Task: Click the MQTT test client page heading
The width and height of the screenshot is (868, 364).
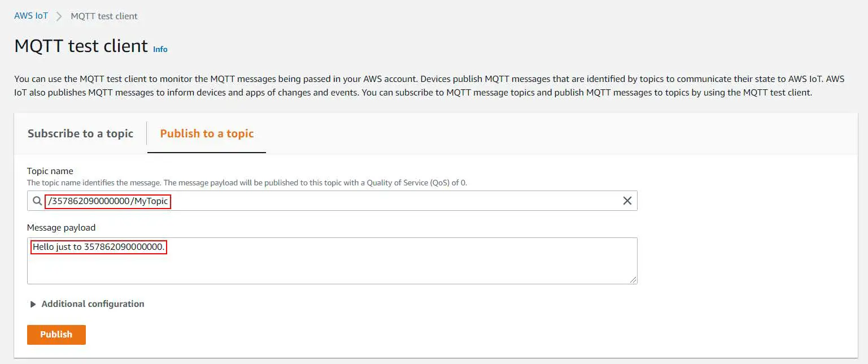Action: point(81,46)
